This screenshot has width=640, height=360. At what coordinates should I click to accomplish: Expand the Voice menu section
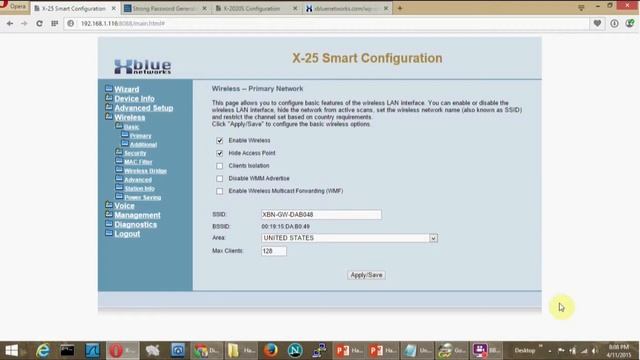(x=124, y=206)
